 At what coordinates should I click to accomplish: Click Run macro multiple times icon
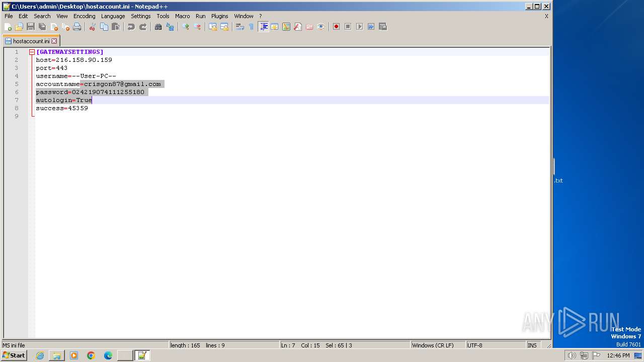tap(371, 27)
